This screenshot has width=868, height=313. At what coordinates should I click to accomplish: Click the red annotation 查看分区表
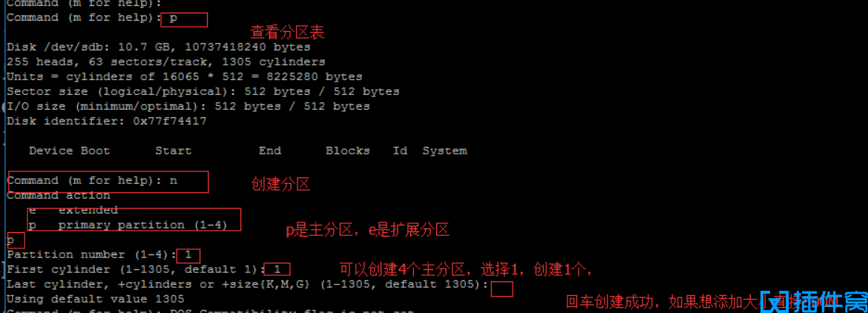pyautogui.click(x=287, y=33)
